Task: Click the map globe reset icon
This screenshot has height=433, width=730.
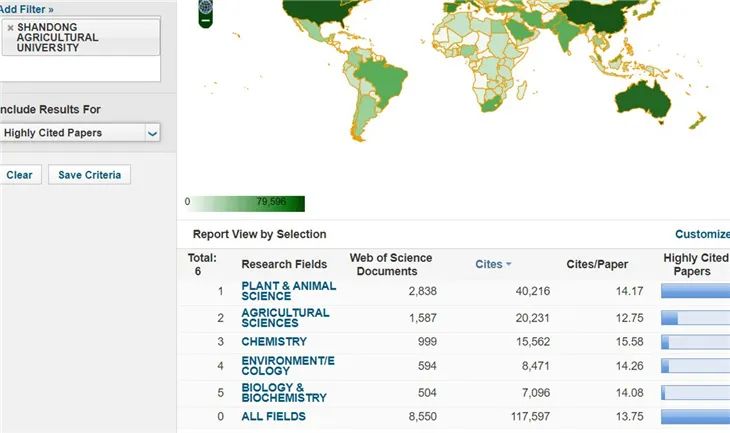Action: pyautogui.click(x=207, y=4)
